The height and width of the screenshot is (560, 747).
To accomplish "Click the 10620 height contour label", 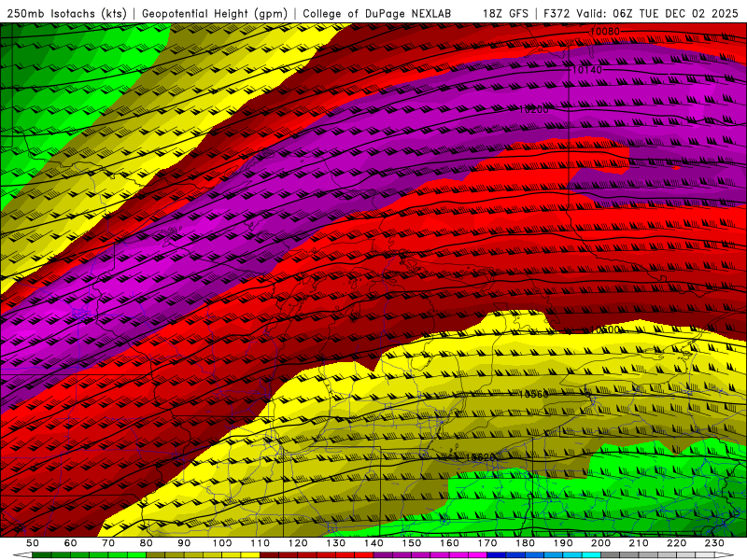I will point(480,457).
